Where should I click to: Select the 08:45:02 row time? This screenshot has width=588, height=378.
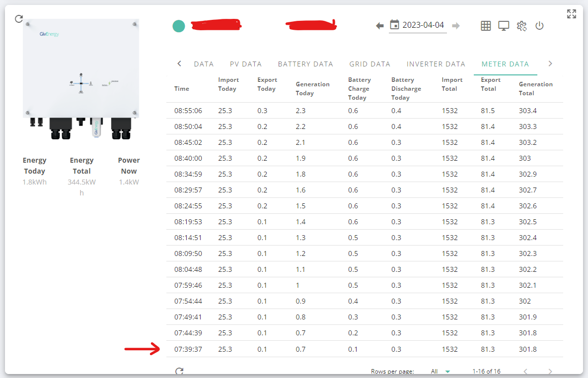click(x=188, y=142)
